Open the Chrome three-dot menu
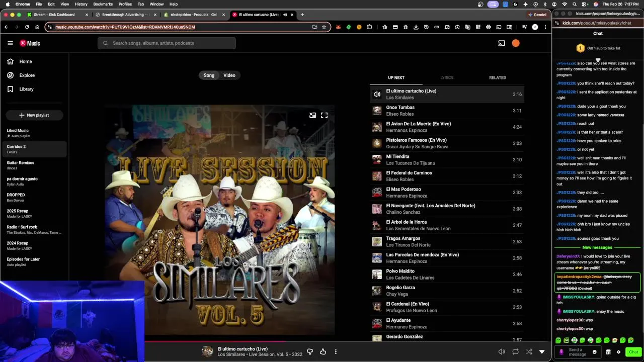Viewport: 644px width, 362px height. pyautogui.click(x=545, y=27)
